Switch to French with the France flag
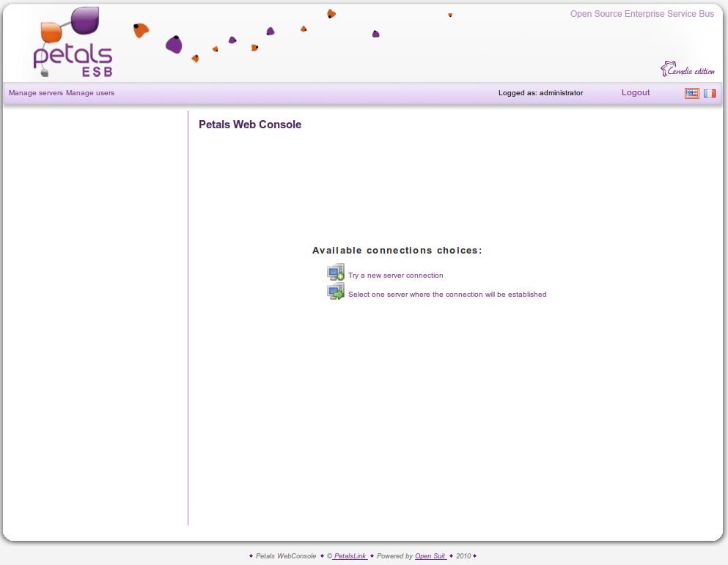 click(709, 93)
